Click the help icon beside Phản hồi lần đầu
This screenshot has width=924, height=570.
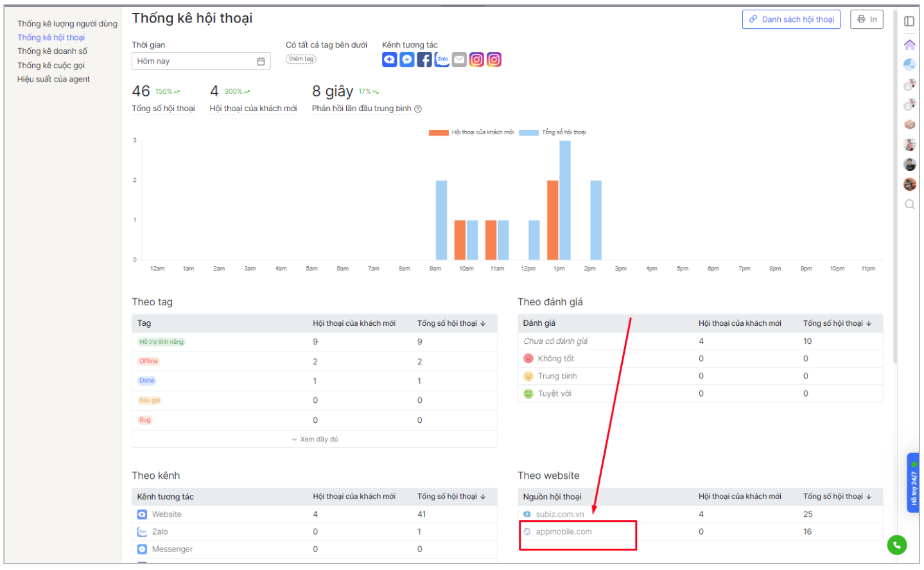click(418, 109)
